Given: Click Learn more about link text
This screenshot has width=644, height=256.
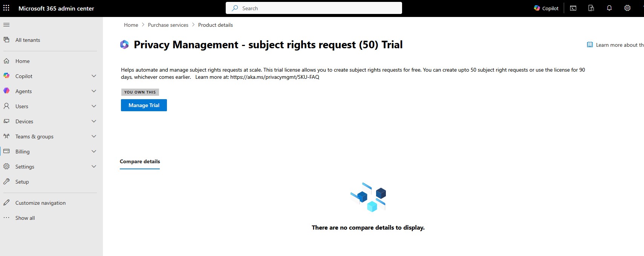Looking at the screenshot, I should [x=620, y=45].
